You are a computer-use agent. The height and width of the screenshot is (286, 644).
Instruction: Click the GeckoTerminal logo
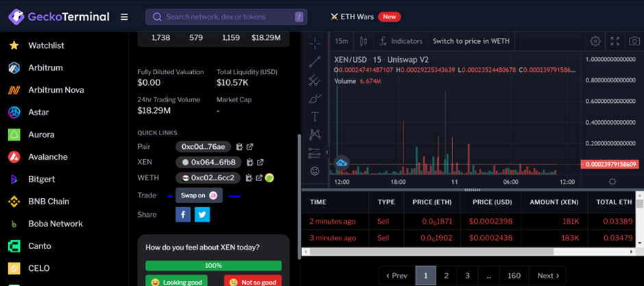pyautogui.click(x=59, y=17)
